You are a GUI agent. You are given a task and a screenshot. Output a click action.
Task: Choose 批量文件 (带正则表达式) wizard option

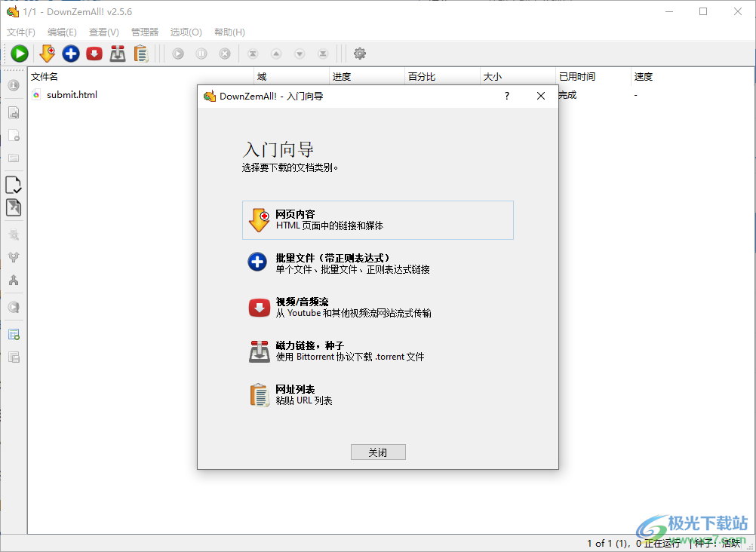(x=377, y=263)
